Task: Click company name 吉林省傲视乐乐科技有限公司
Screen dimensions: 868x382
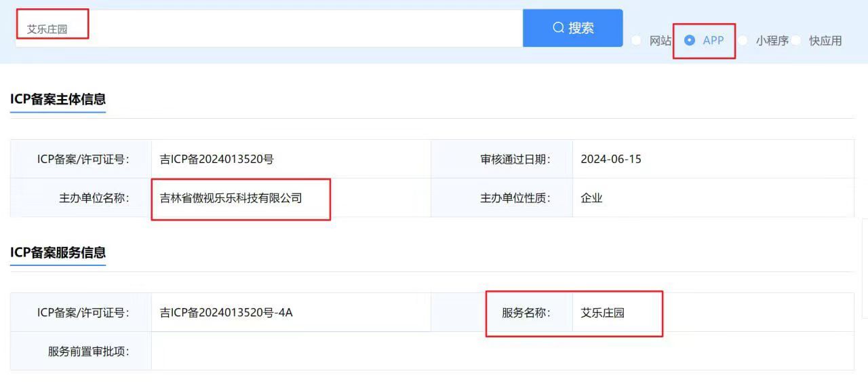Action: click(231, 198)
